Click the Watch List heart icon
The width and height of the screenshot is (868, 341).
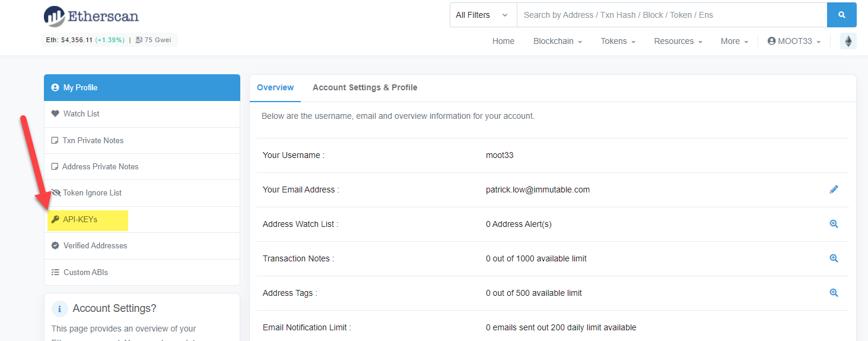(x=55, y=113)
